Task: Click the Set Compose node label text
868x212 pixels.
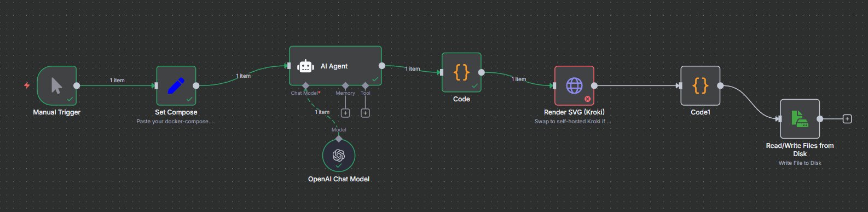Action: pos(176,112)
